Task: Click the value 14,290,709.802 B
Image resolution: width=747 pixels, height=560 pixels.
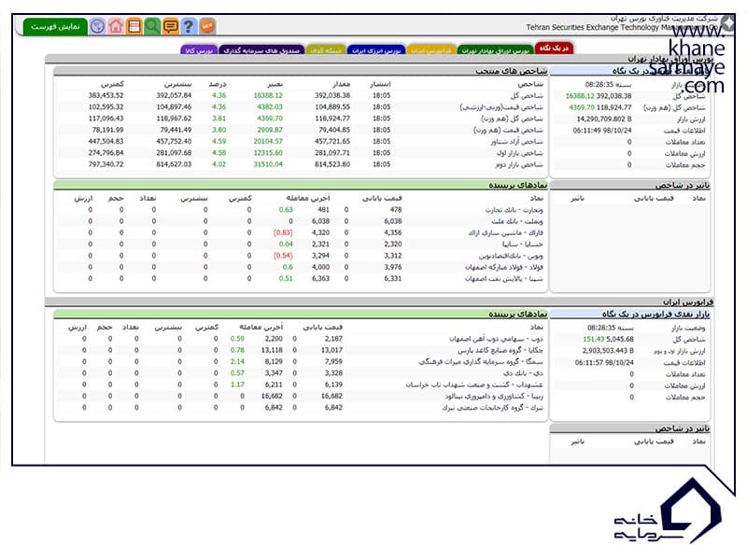Action: (604, 119)
